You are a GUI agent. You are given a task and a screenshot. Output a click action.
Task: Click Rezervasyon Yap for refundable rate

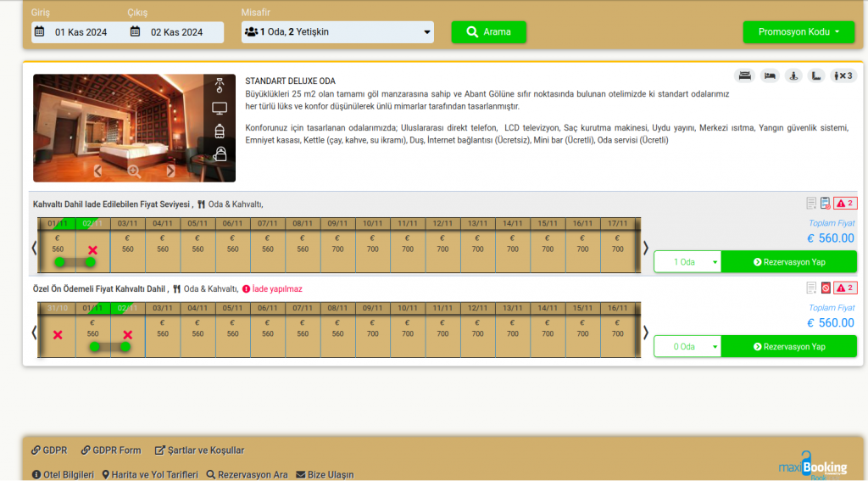coord(789,262)
